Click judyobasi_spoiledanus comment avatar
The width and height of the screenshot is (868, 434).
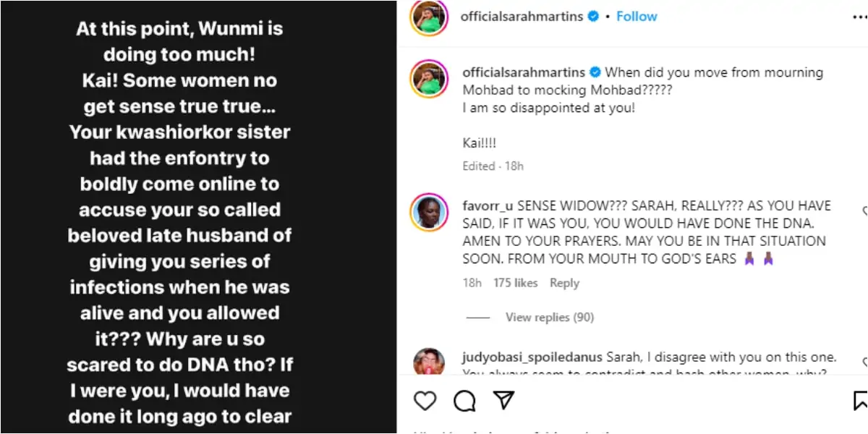429,362
